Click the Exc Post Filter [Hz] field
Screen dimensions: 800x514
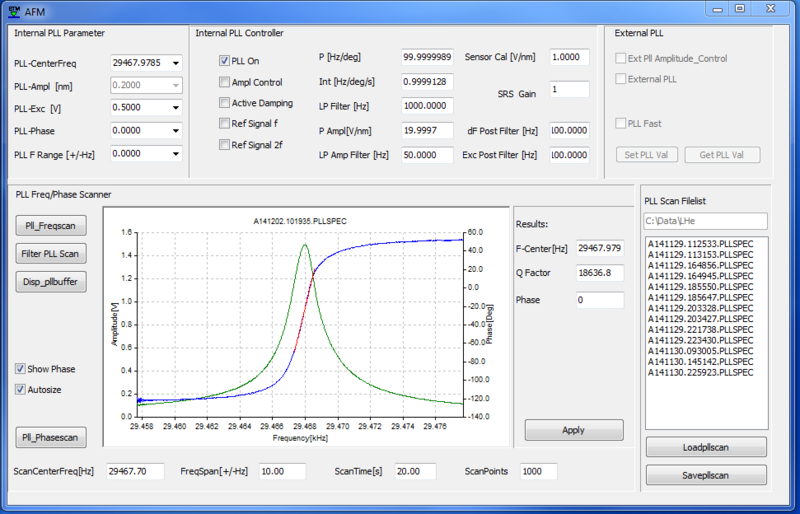pos(569,155)
